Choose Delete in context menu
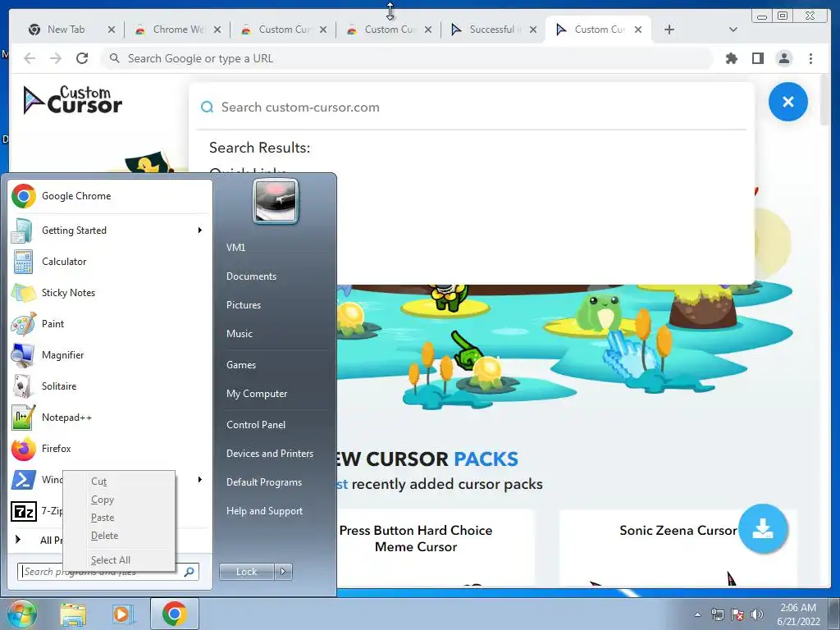The image size is (840, 630). point(119,536)
